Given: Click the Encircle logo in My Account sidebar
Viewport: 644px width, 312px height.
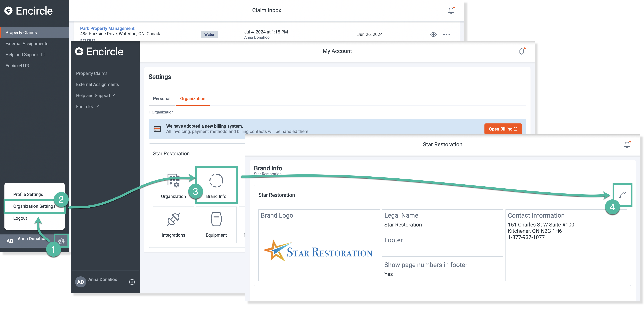Looking at the screenshot, I should tap(99, 52).
